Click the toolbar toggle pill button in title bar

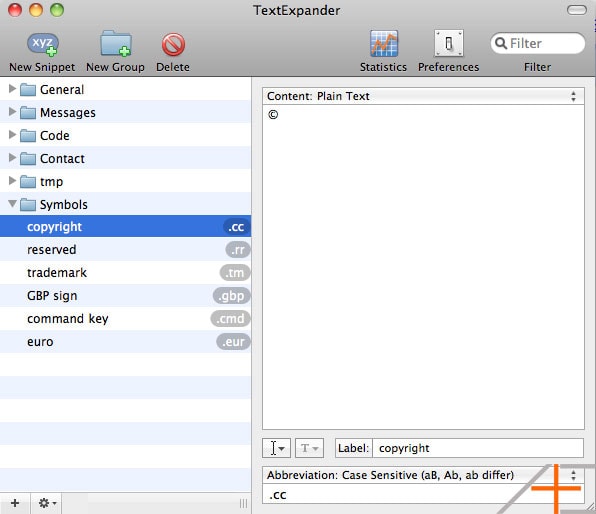pyautogui.click(x=577, y=10)
